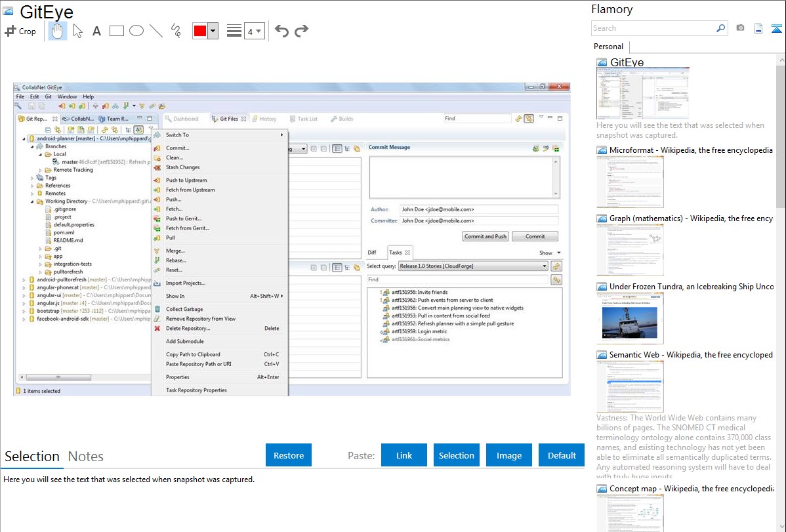Click the Link paste button
Image resolution: width=786 pixels, height=532 pixels.
click(x=404, y=455)
